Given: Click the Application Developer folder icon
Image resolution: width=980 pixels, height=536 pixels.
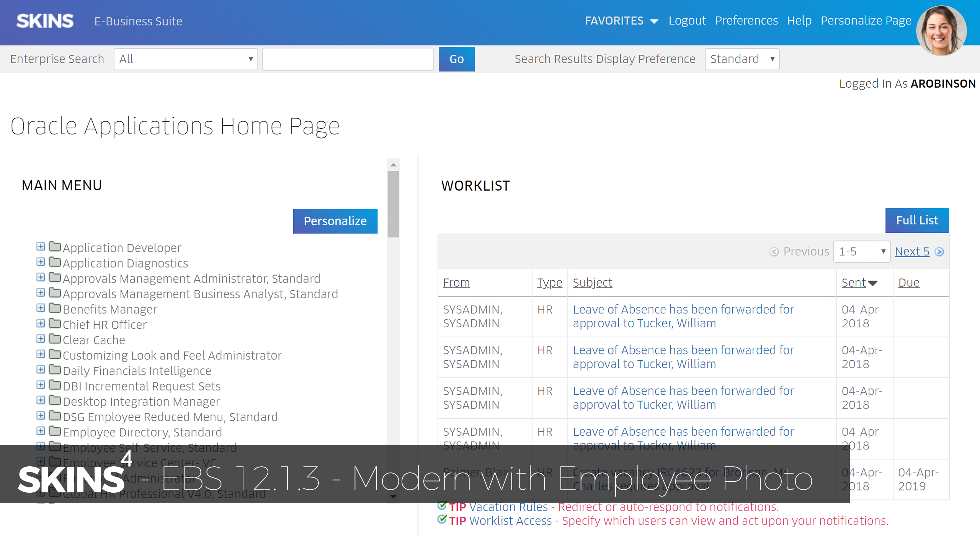Looking at the screenshot, I should click(55, 246).
